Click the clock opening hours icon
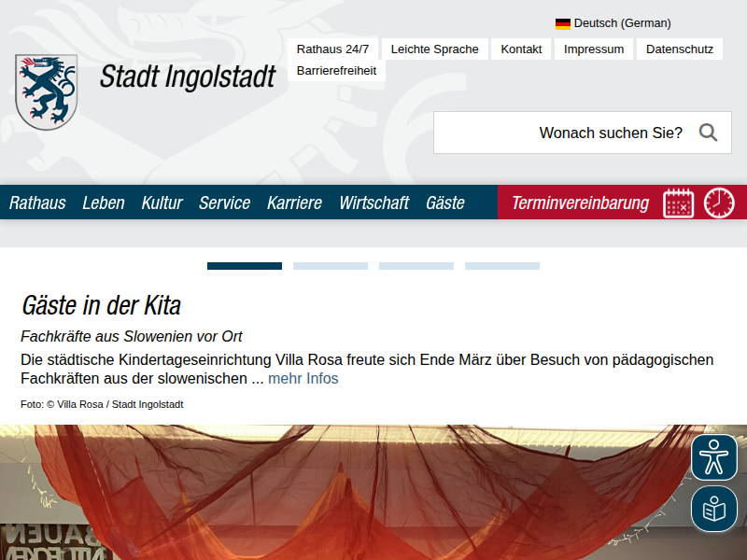The height and width of the screenshot is (560, 747). [x=719, y=203]
